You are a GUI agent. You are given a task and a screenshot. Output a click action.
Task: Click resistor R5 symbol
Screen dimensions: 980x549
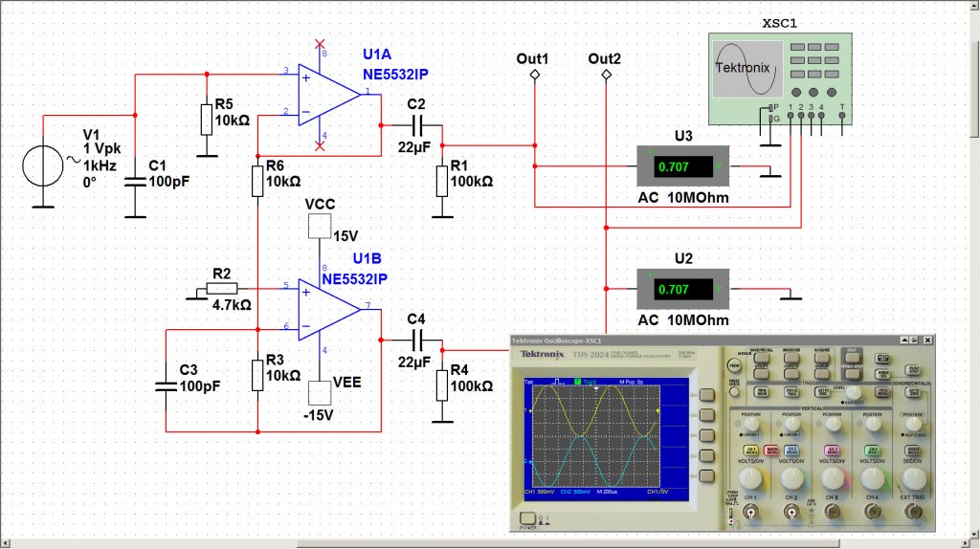point(207,120)
